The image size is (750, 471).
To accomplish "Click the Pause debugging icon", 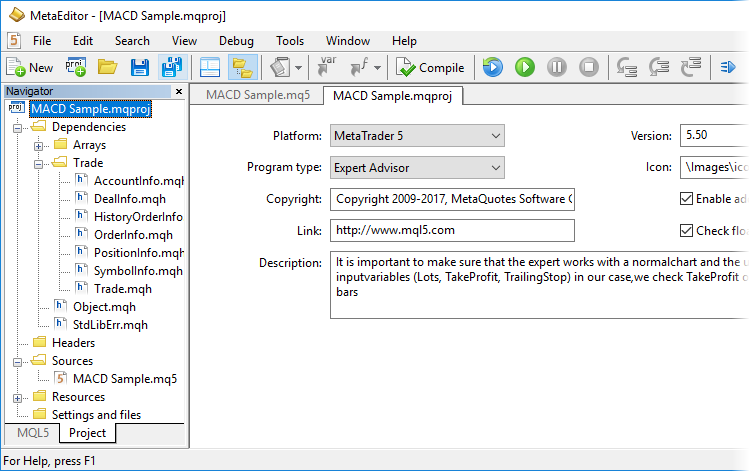I will pos(557,68).
